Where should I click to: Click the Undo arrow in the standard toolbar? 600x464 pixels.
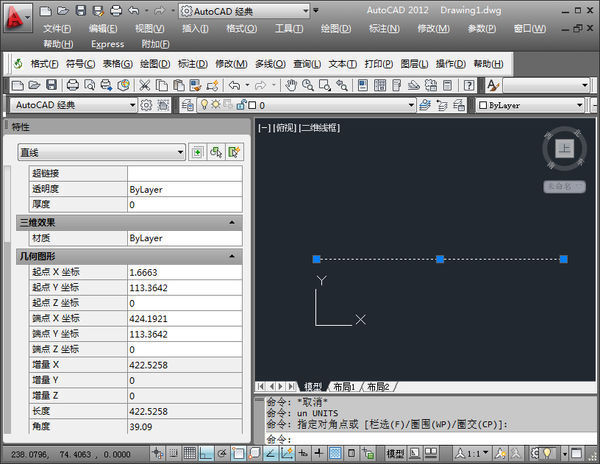click(233, 85)
